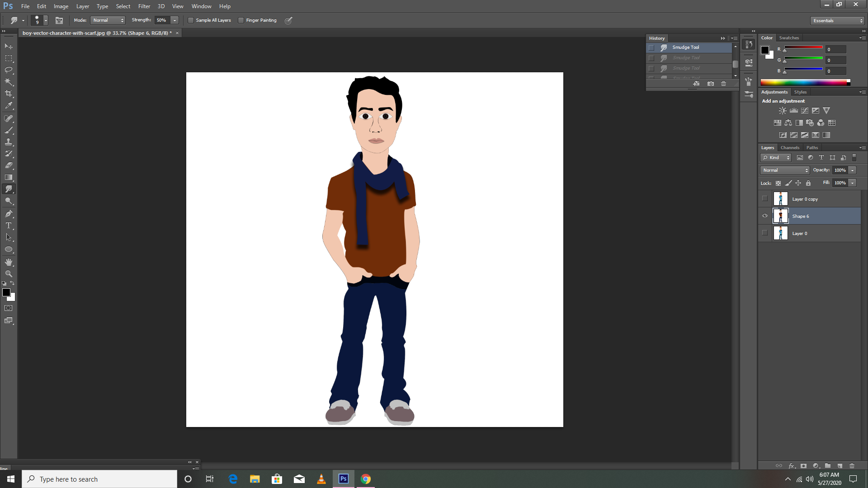Image resolution: width=868 pixels, height=488 pixels.
Task: Select the Dodge tool
Action: (9, 201)
